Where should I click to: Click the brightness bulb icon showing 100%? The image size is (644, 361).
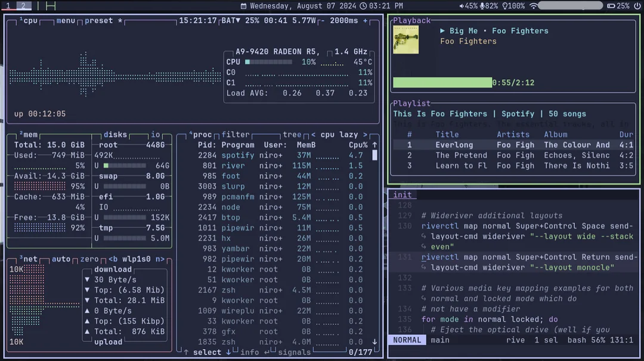tap(506, 6)
